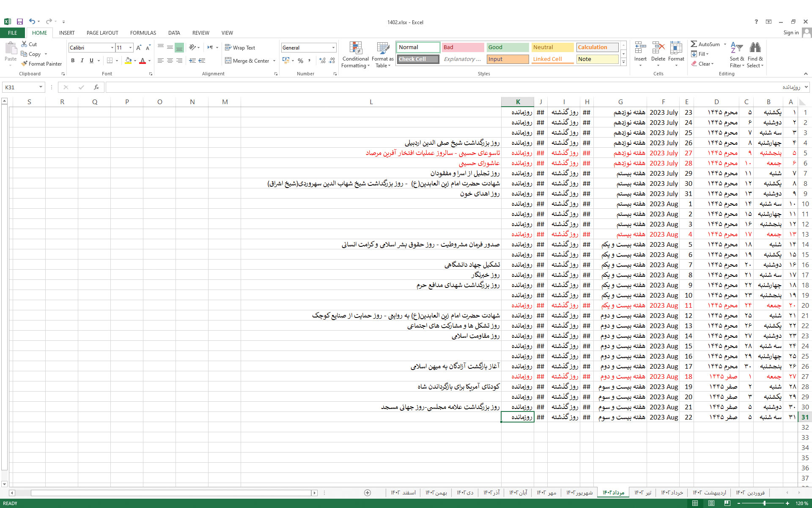The width and height of the screenshot is (812, 508).
Task: Toggle Center horizontal alignment
Action: point(170,61)
